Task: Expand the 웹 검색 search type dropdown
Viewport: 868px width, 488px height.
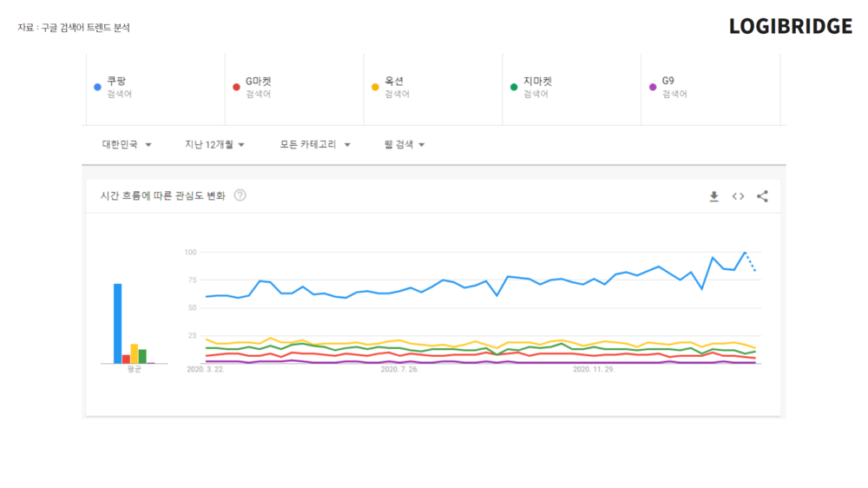Action: [x=404, y=145]
